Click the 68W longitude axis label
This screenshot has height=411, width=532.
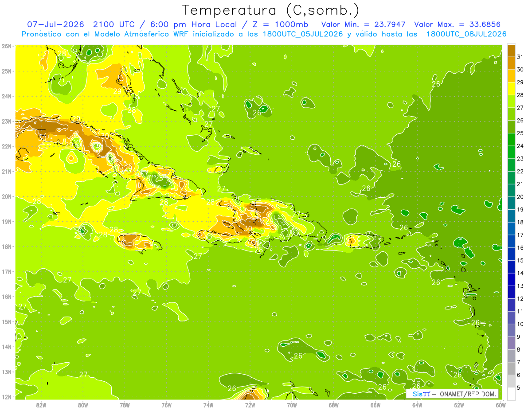(334, 405)
